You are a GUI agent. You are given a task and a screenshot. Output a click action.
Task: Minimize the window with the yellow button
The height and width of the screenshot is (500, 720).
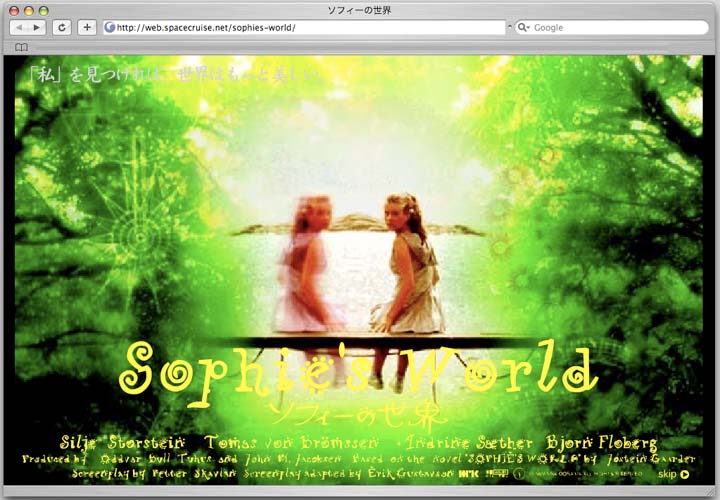click(x=29, y=10)
